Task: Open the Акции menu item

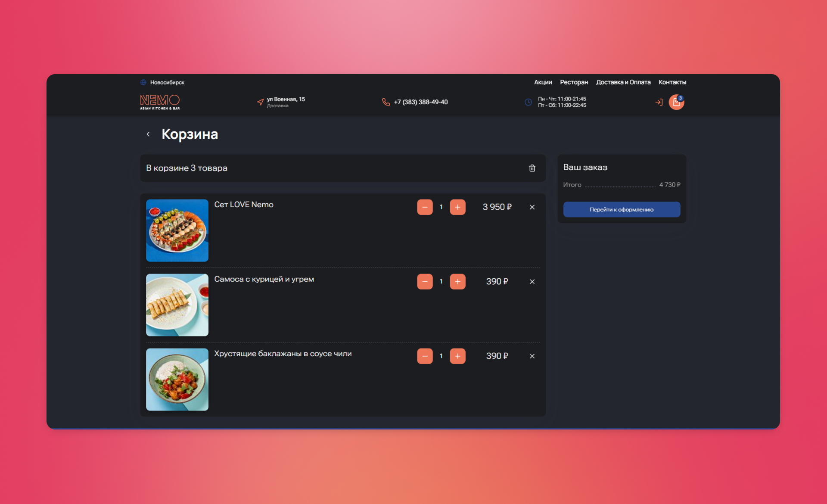Action: 543,82
